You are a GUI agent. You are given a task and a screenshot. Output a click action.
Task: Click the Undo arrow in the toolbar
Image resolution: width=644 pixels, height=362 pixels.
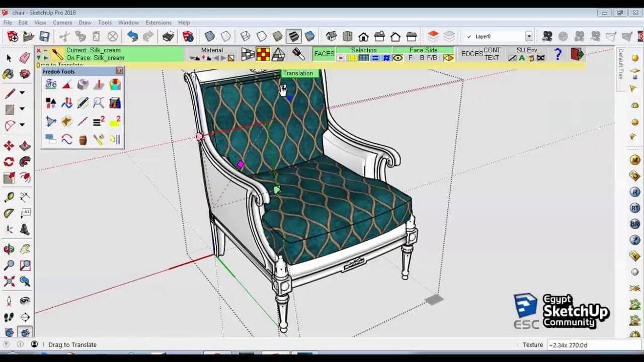[x=131, y=36]
